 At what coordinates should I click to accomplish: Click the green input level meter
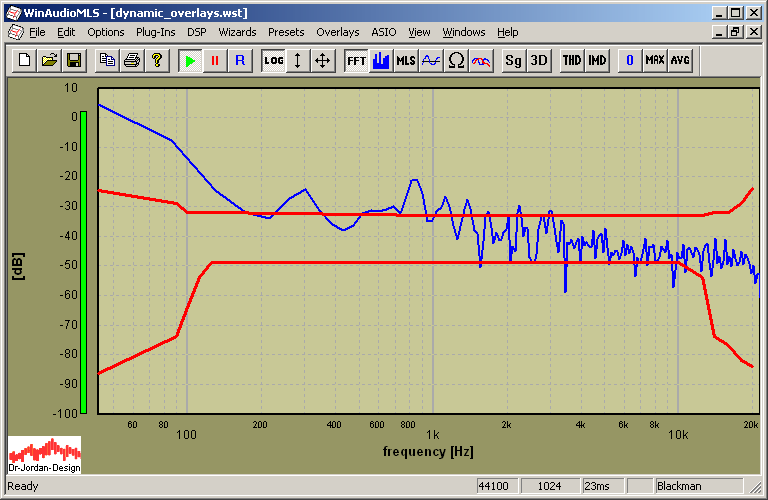84,261
